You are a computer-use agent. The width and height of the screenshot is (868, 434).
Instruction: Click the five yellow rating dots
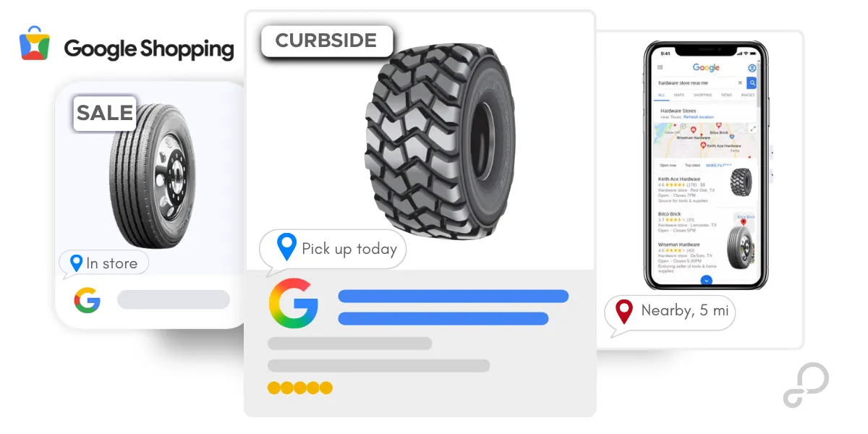click(300, 388)
